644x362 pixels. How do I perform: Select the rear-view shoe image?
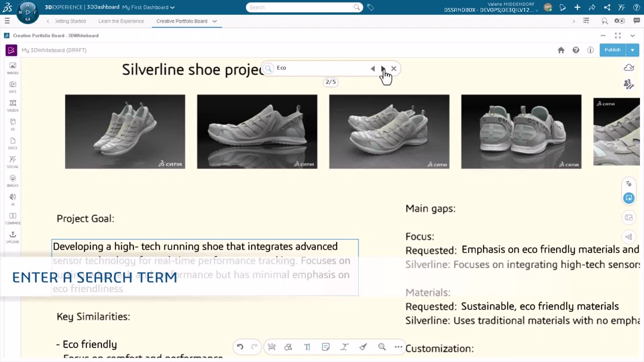coord(521,132)
